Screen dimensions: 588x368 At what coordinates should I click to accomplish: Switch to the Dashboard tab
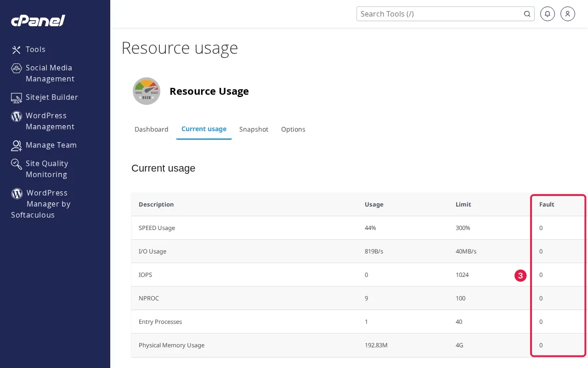(x=152, y=129)
